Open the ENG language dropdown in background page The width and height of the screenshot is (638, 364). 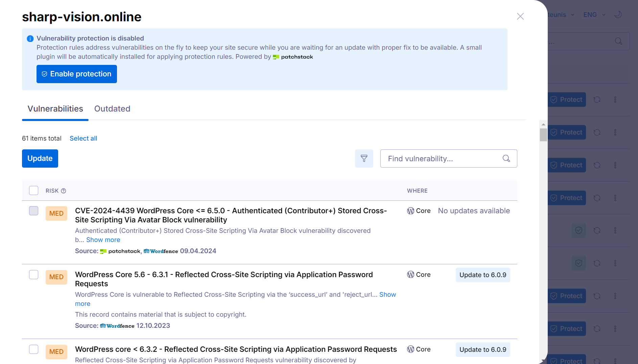tap(594, 15)
